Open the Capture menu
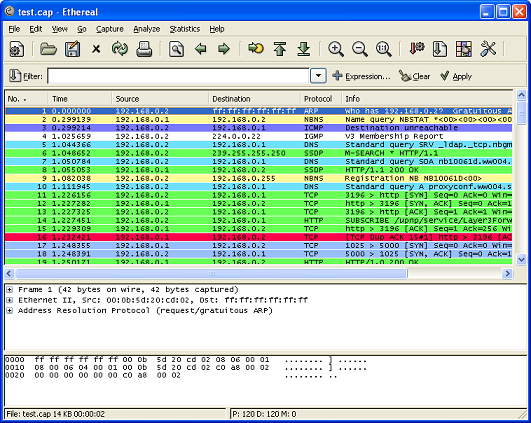531x423 pixels. pos(110,29)
